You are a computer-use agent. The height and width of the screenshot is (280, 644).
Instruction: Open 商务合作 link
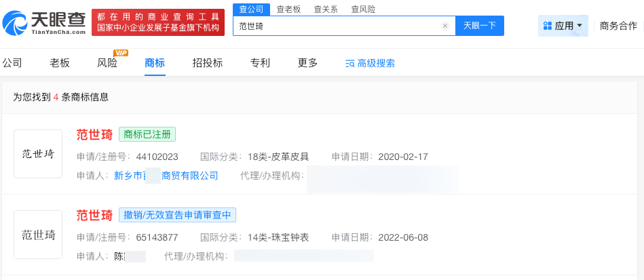tap(618, 26)
